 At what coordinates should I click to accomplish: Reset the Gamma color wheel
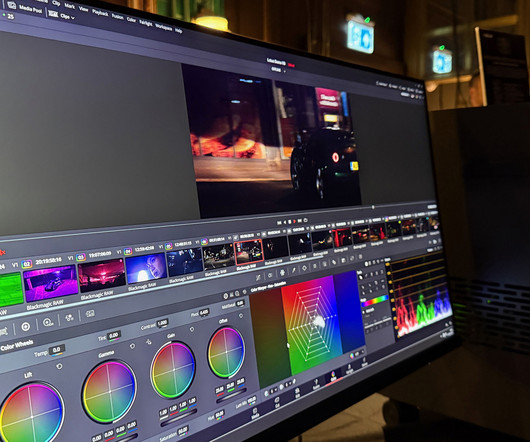pyautogui.click(x=132, y=346)
